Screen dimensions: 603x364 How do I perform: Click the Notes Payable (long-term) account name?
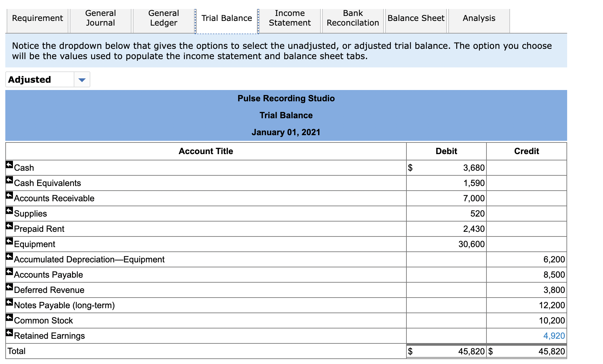click(x=64, y=305)
